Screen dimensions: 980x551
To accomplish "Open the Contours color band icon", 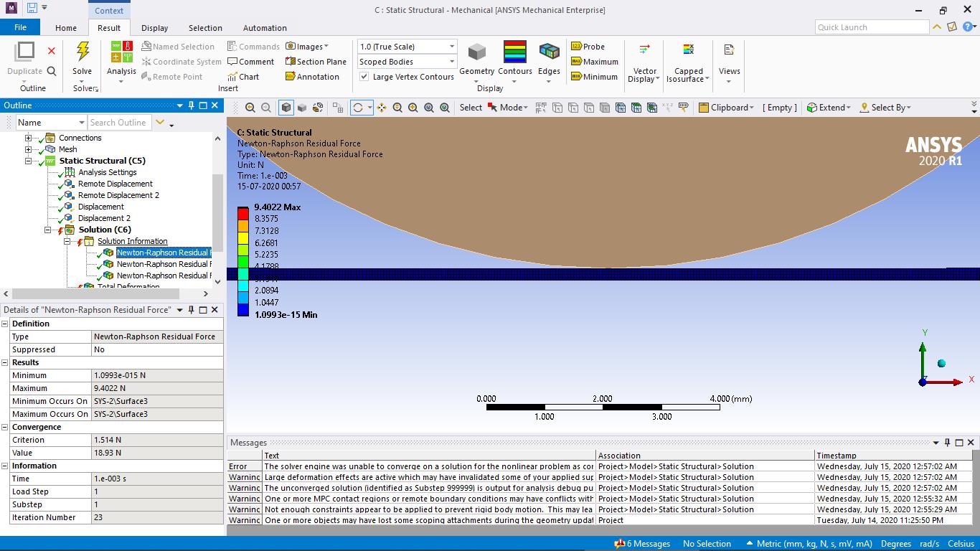I will (x=515, y=52).
